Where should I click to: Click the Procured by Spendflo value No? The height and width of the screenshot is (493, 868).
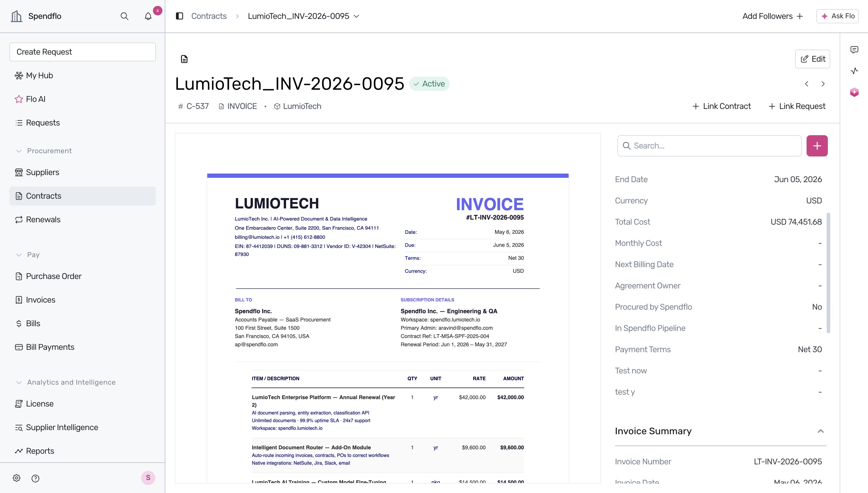coord(817,307)
